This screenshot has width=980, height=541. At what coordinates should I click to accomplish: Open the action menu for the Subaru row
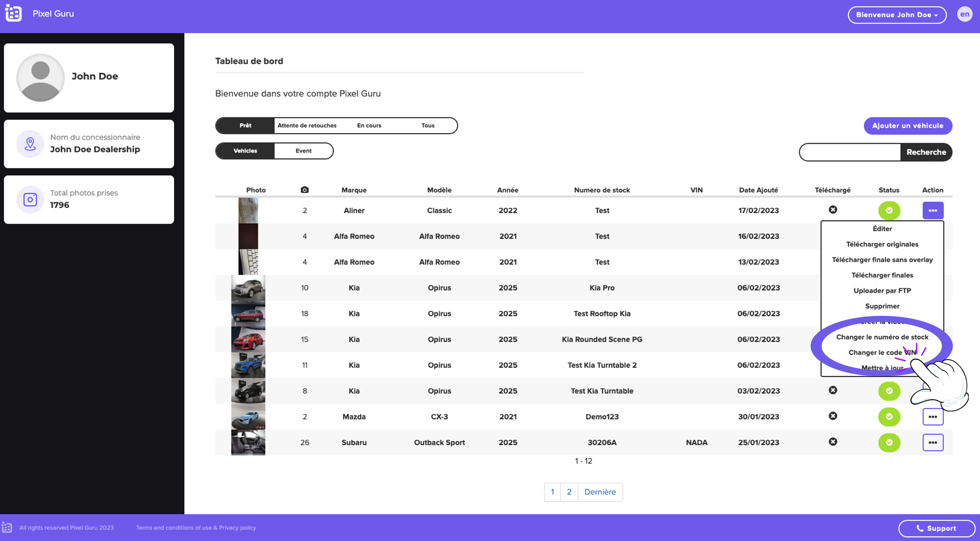point(932,443)
